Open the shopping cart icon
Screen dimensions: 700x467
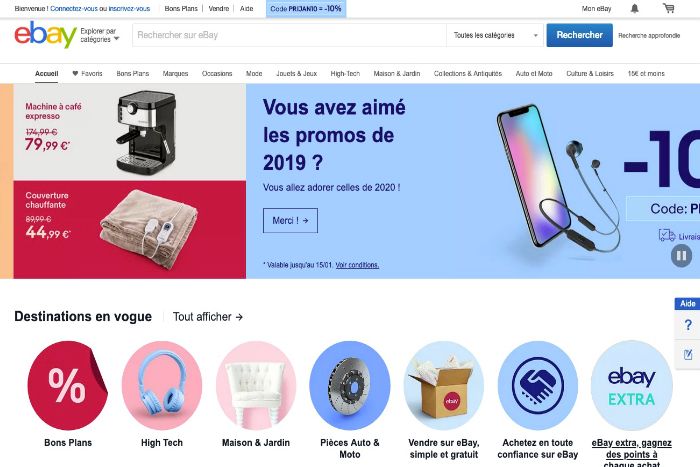tap(668, 8)
